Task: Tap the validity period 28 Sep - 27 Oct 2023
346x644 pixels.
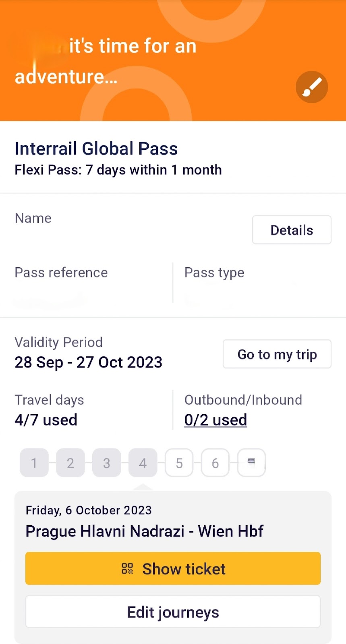Action: [x=88, y=362]
